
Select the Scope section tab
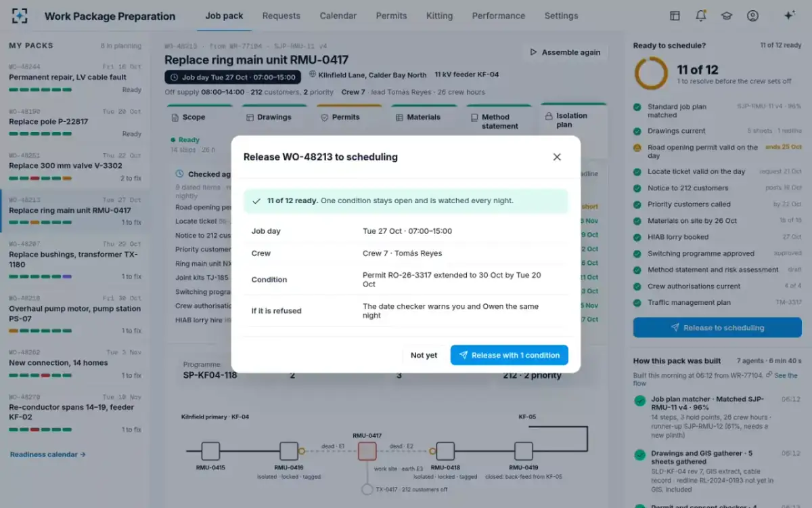tap(200, 117)
